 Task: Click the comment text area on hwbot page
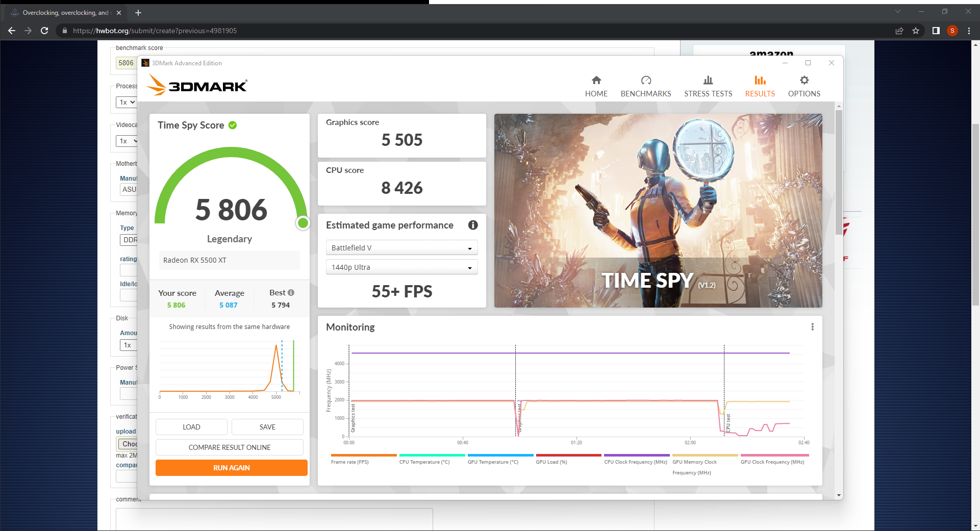274,519
